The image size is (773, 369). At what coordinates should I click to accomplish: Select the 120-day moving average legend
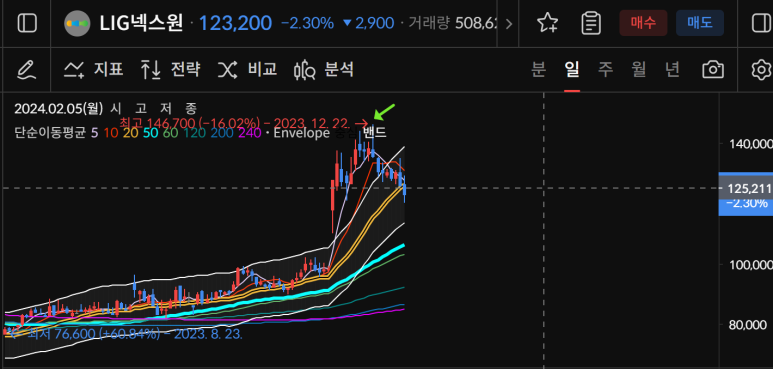click(x=194, y=133)
